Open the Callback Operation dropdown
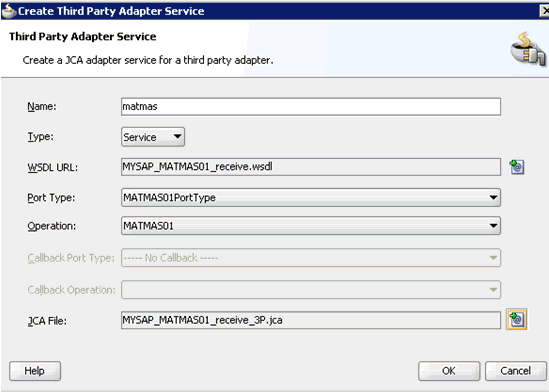This screenshot has height=392, width=549. coord(311,289)
